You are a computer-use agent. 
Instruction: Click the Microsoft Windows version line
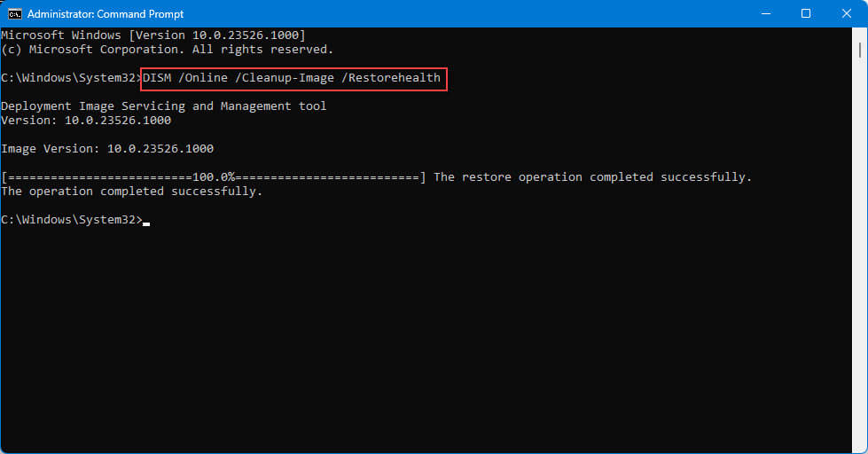click(153, 35)
